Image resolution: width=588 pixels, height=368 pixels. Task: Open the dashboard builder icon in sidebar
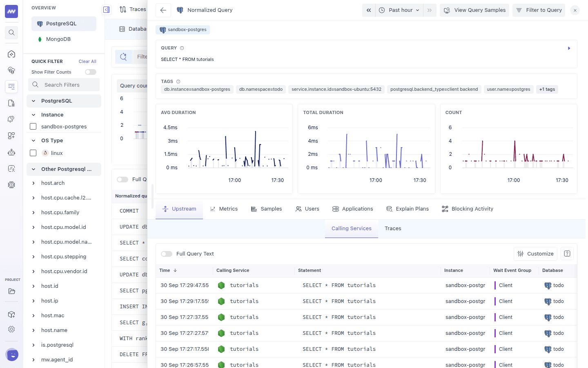(x=11, y=136)
